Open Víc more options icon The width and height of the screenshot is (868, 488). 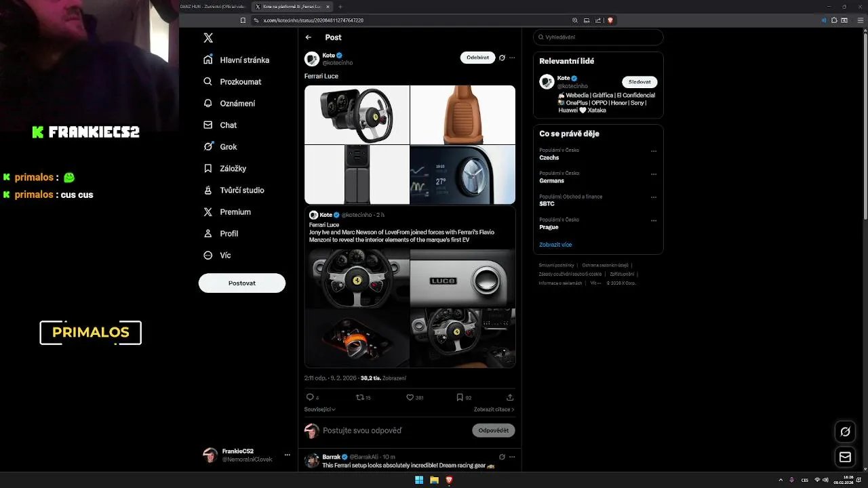(208, 255)
